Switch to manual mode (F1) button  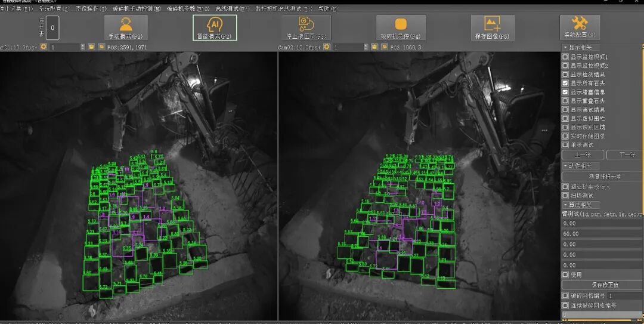coord(126,27)
